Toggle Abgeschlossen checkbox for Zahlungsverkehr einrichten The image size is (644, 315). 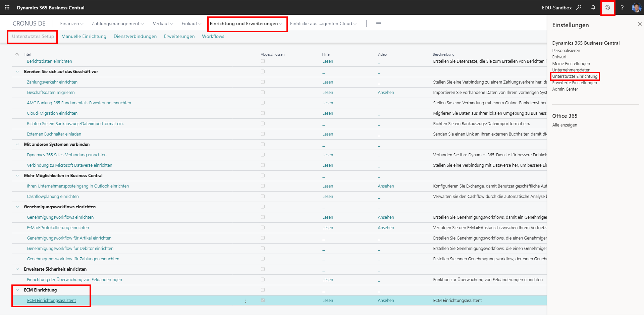[x=263, y=82]
